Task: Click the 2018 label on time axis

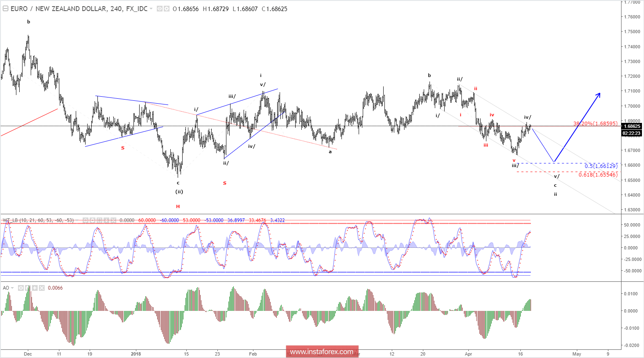Action: tap(136, 354)
